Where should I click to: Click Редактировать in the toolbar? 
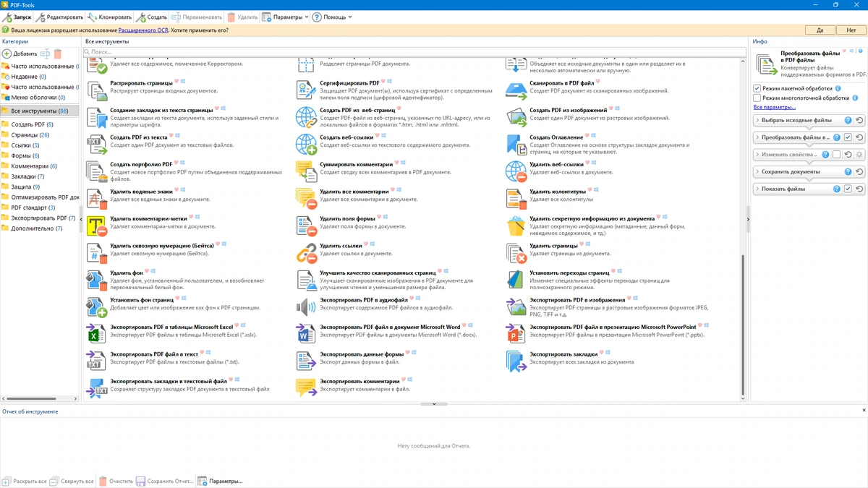coord(59,17)
